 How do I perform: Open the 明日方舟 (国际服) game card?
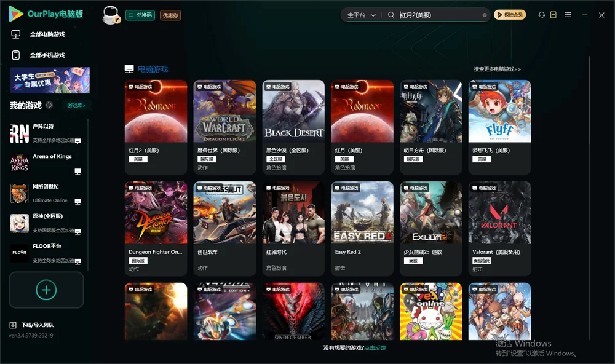point(431,127)
